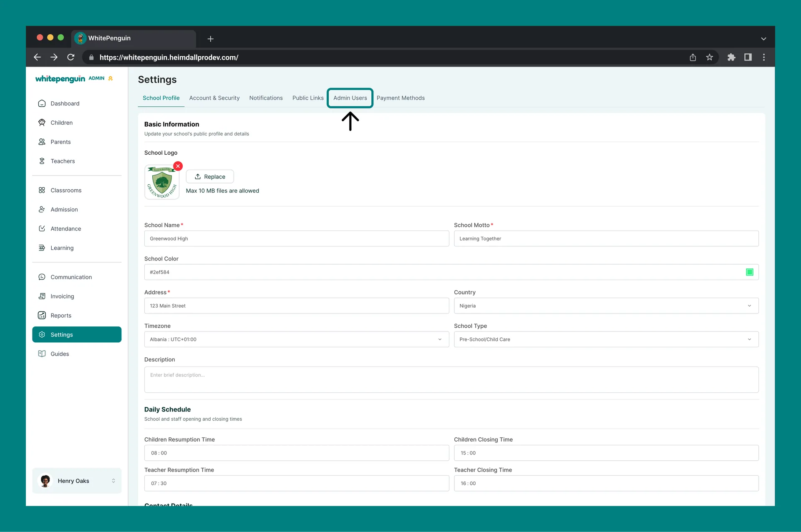Select the Learning sidebar icon
The width and height of the screenshot is (801, 532).
tap(42, 248)
